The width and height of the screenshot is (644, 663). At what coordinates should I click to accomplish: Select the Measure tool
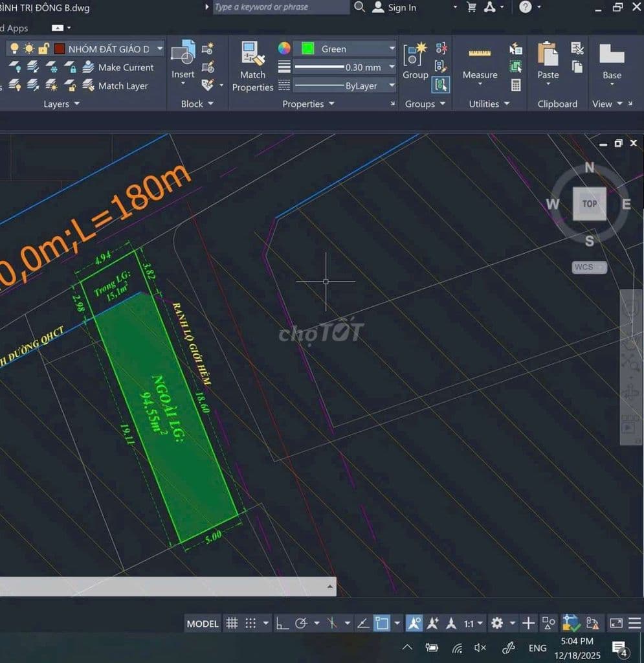tap(480, 63)
